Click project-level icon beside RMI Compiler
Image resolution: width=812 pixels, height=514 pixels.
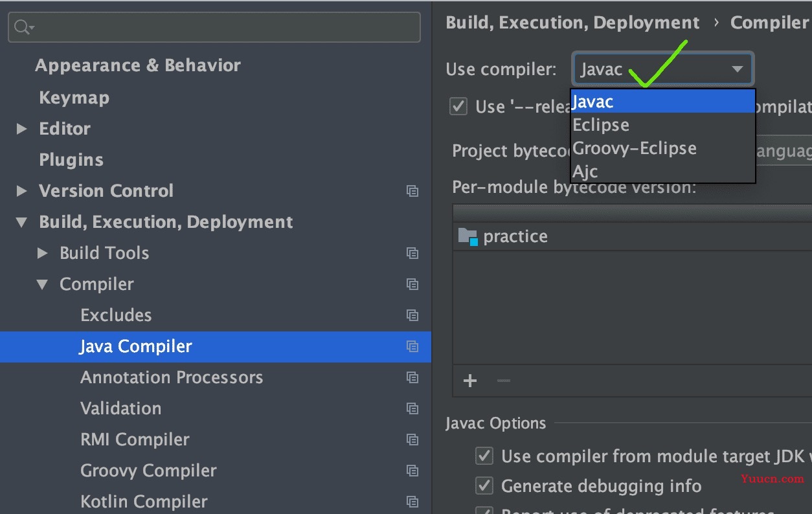coord(412,440)
